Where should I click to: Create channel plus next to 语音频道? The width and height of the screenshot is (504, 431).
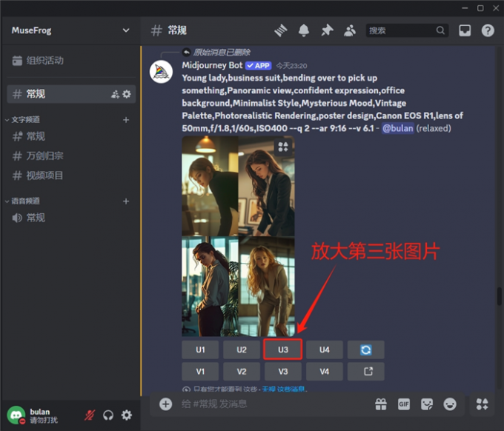(x=126, y=201)
